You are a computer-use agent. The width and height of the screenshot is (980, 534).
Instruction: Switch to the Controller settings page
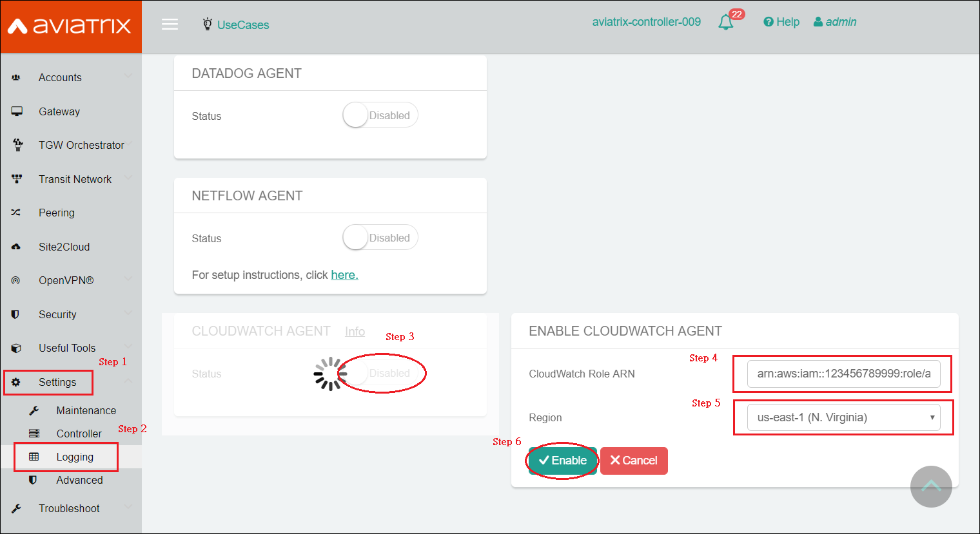click(77, 433)
